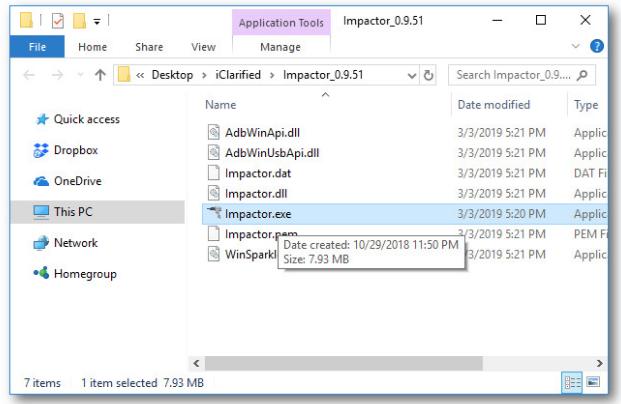The image size is (621, 404).
Task: Switch to Details view in status bar
Action: pos(572,383)
